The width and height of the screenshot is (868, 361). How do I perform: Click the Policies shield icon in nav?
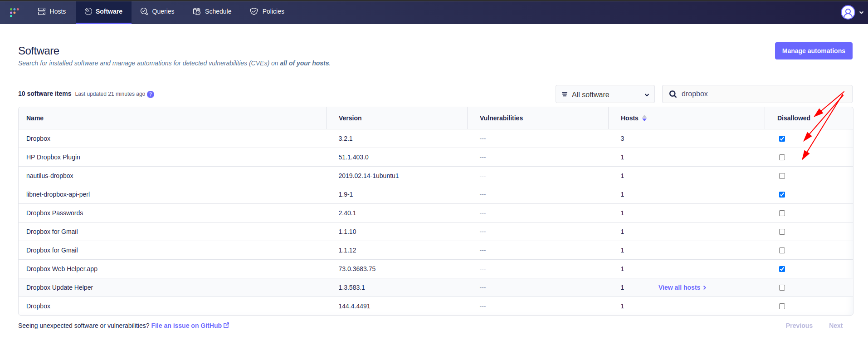pyautogui.click(x=254, y=11)
